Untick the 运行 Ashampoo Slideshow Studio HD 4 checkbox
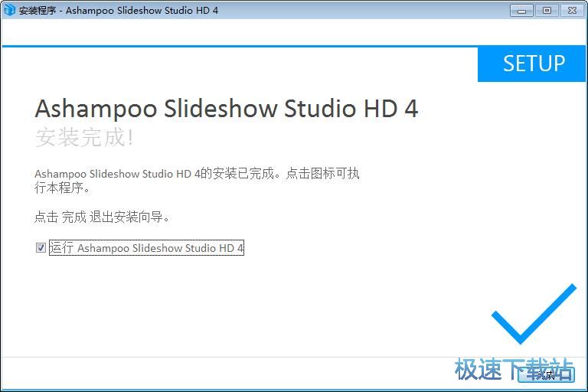 (41, 247)
